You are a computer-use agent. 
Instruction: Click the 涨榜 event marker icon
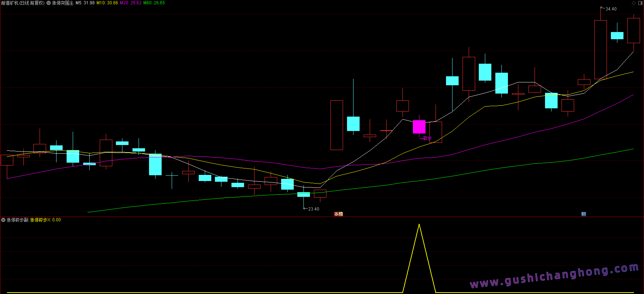click(338, 214)
